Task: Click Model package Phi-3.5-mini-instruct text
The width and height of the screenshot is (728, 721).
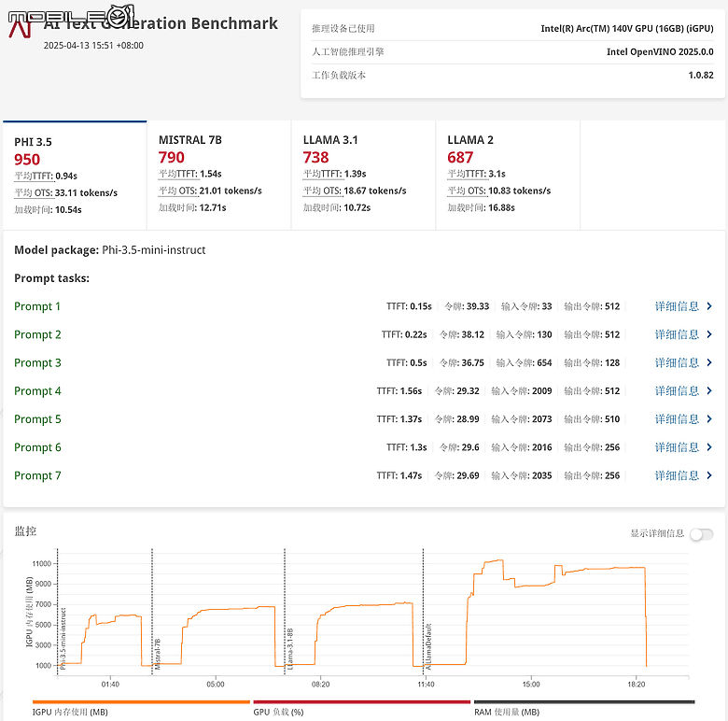Action: (x=109, y=250)
